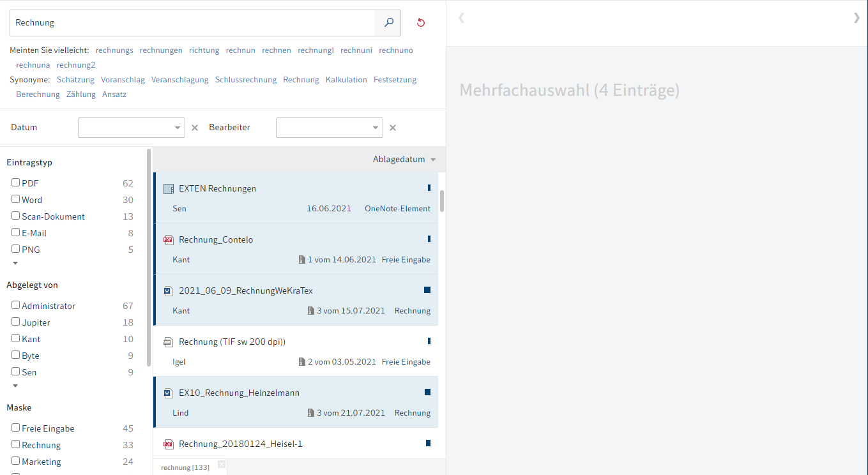The height and width of the screenshot is (475, 868).
Task: Tick the E-Mail filter checkbox
Action: (16, 232)
